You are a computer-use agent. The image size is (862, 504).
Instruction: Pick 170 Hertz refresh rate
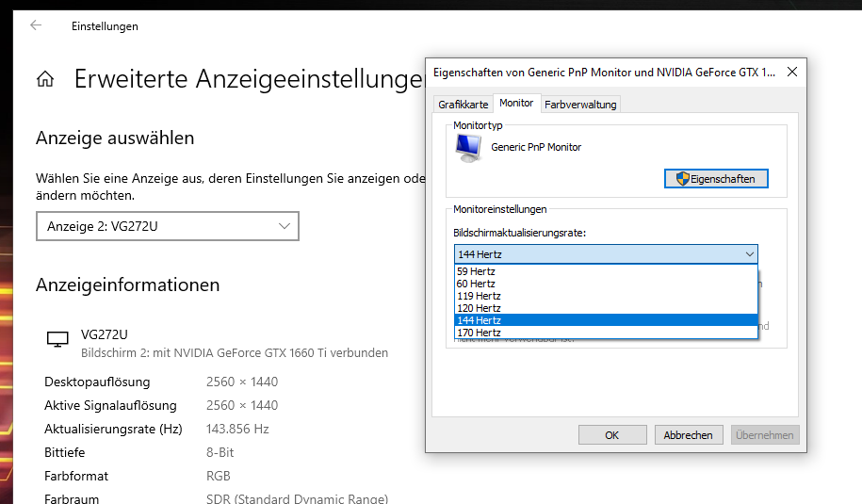click(606, 332)
